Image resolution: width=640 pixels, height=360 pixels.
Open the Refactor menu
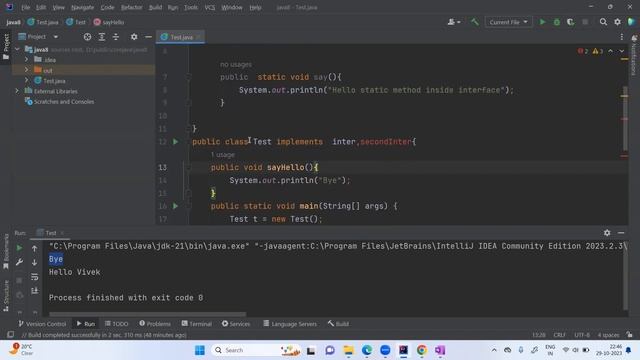point(131,7)
